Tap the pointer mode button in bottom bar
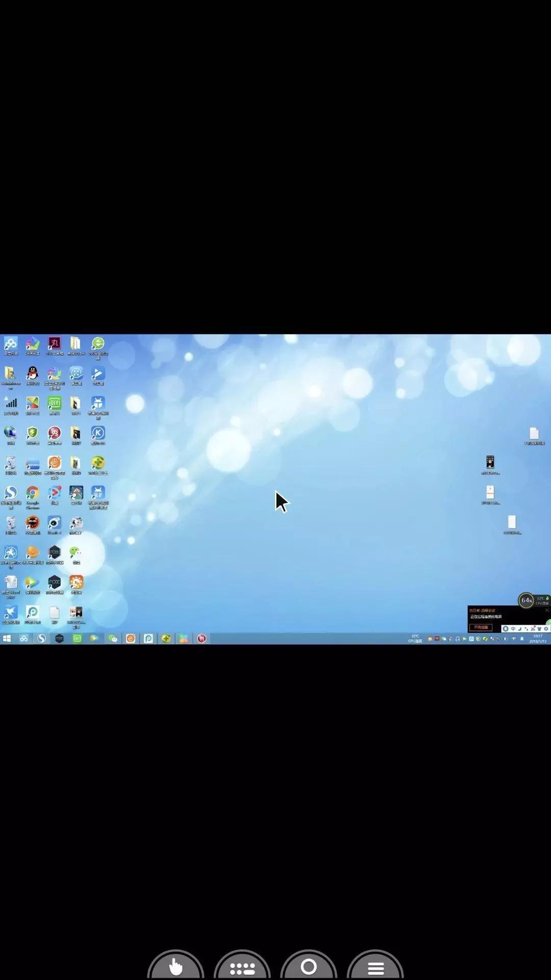The width and height of the screenshot is (551, 980). tap(176, 965)
